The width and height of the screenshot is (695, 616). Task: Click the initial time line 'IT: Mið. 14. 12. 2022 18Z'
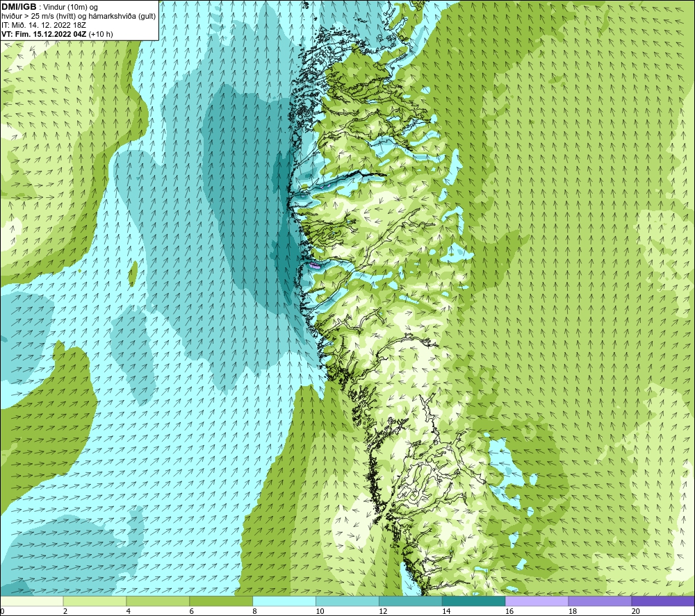pyautogui.click(x=44, y=25)
